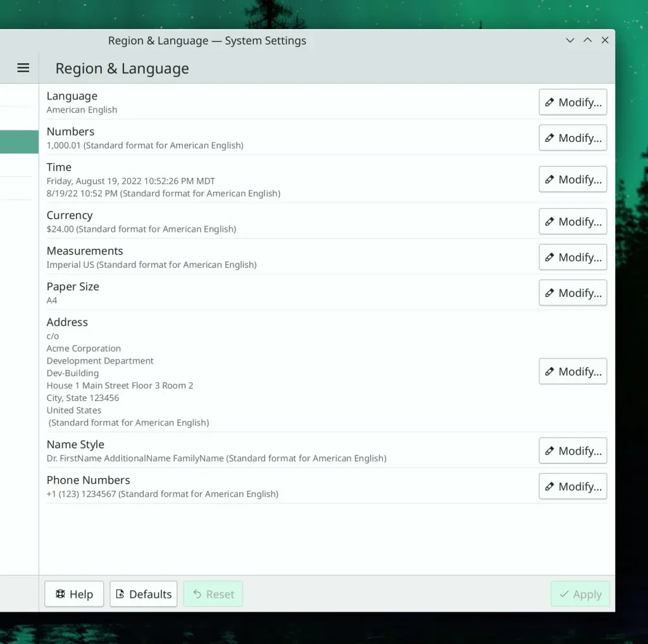Image resolution: width=648 pixels, height=644 pixels.
Task: Modify the Time format
Action: pyautogui.click(x=573, y=179)
